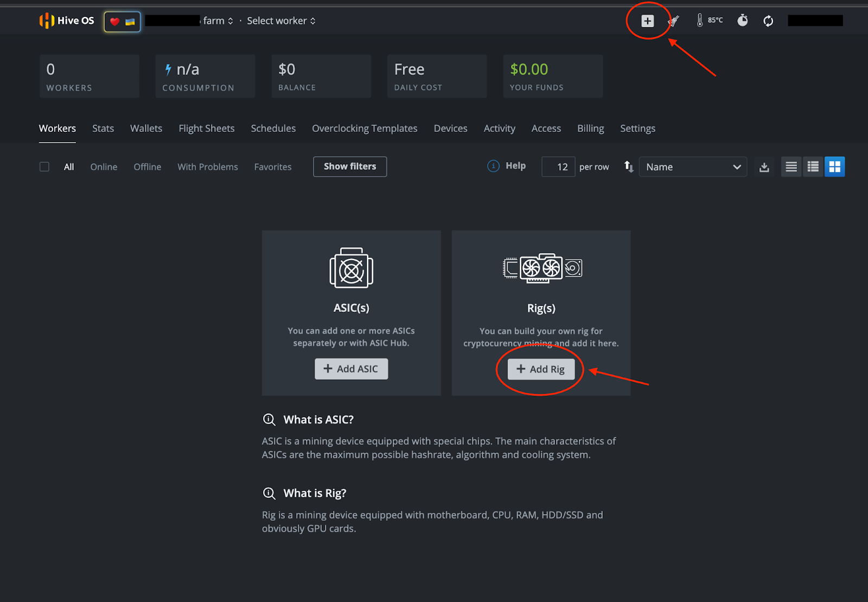868x602 pixels.
Task: Switch to the Flight Sheets tab
Action: [x=207, y=129]
